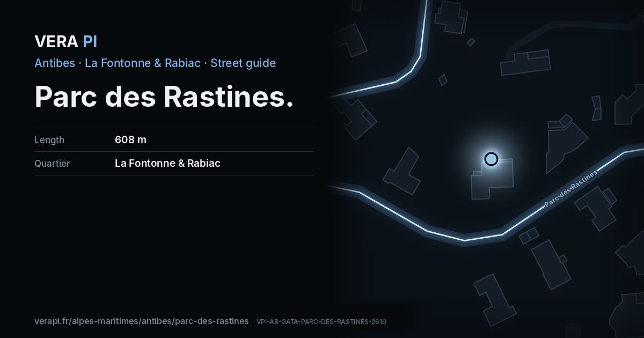This screenshot has width=644, height=338.
Task: Select the 608 m length value
Action: click(130, 140)
